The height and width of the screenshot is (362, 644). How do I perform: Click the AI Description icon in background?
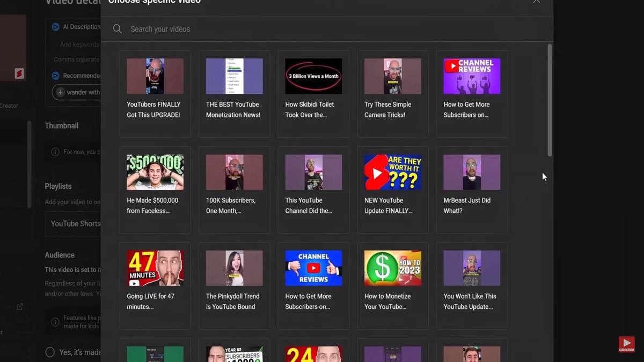pos(56,27)
